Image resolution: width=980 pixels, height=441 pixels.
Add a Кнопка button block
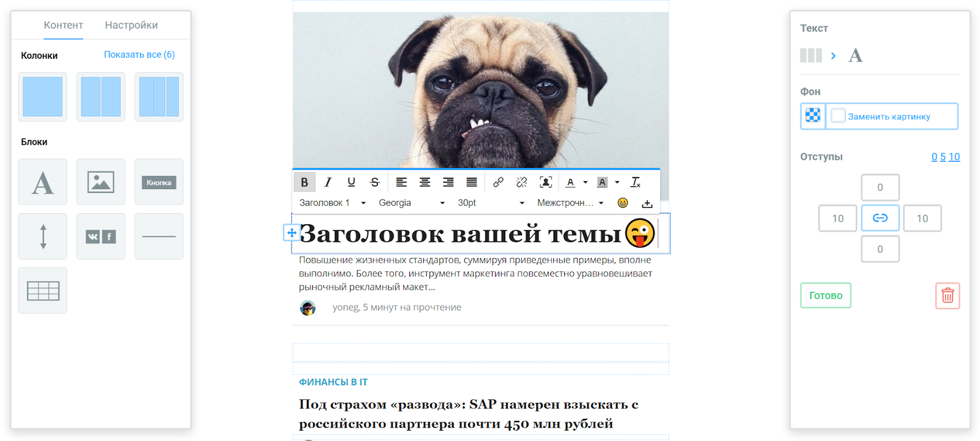[159, 182]
